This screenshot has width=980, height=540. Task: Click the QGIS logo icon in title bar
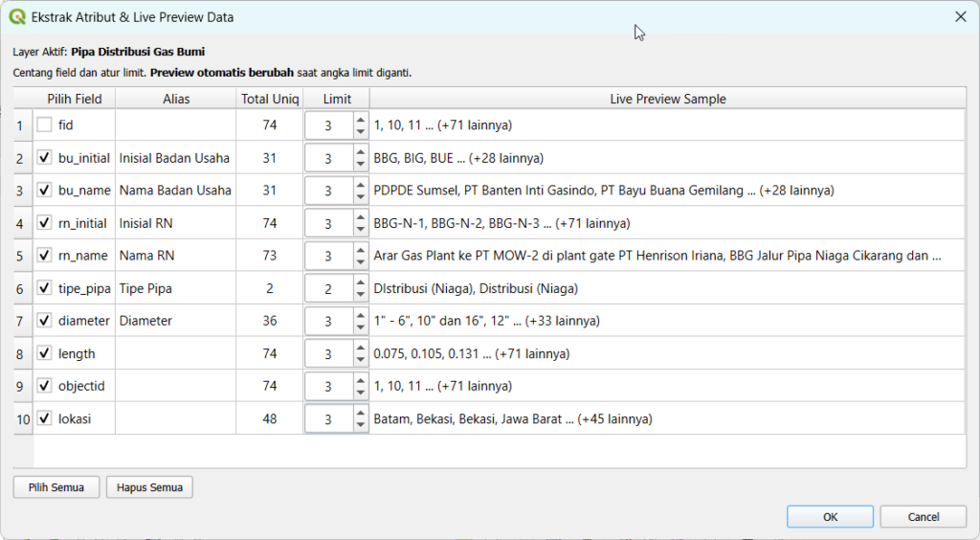[x=16, y=17]
